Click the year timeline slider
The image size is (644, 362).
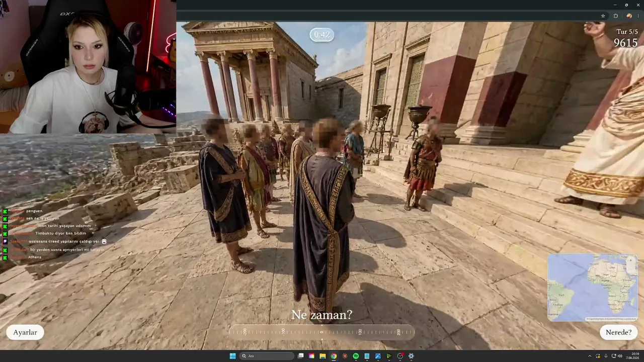[322, 332]
